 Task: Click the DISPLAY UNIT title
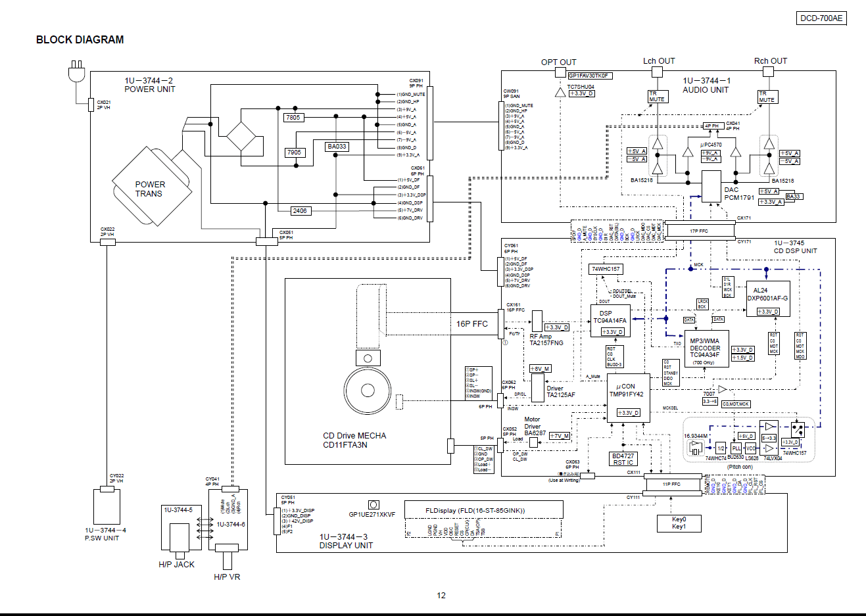tap(346, 546)
